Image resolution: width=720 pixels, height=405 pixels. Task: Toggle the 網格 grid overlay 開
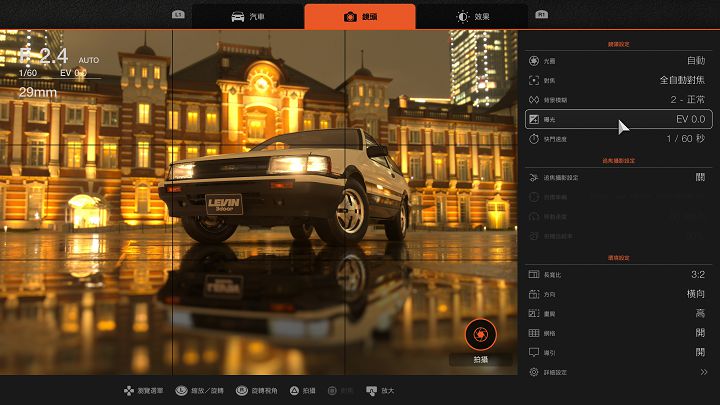point(619,333)
